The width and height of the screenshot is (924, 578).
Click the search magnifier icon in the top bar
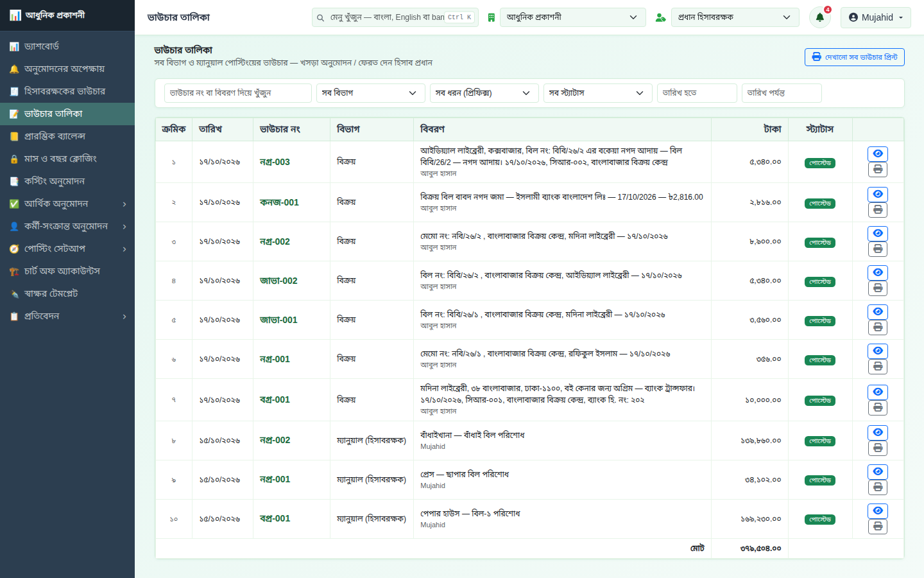tap(320, 18)
